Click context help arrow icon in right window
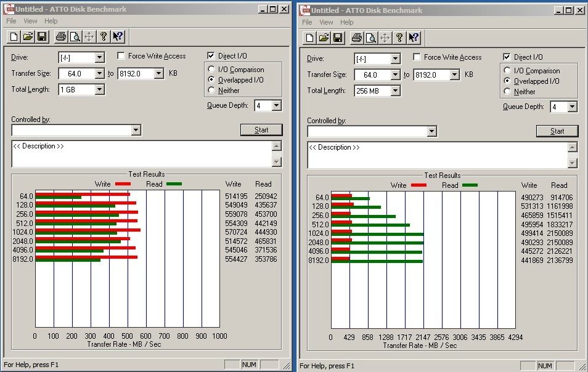This screenshot has width=588, height=372. pos(414,38)
